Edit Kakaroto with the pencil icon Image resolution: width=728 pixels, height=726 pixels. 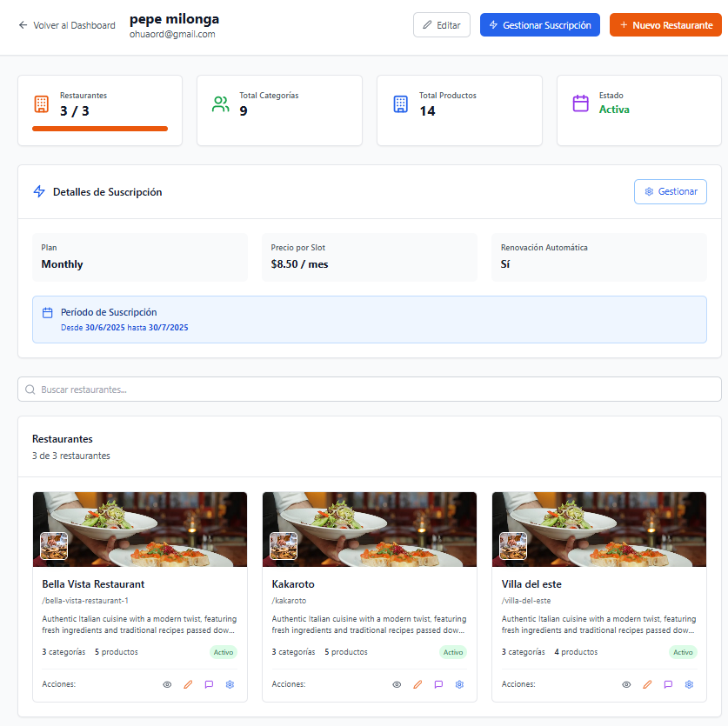click(x=417, y=684)
